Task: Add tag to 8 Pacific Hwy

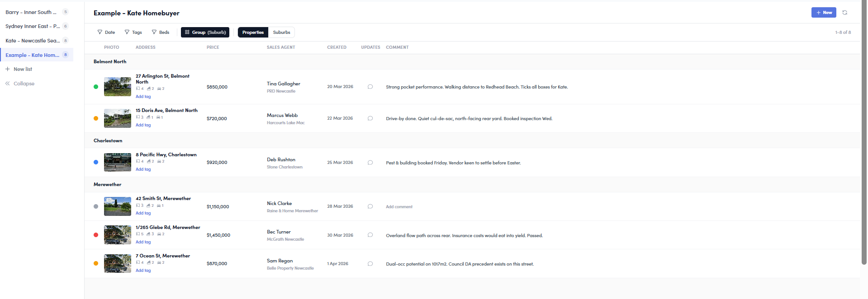Action: (x=143, y=169)
